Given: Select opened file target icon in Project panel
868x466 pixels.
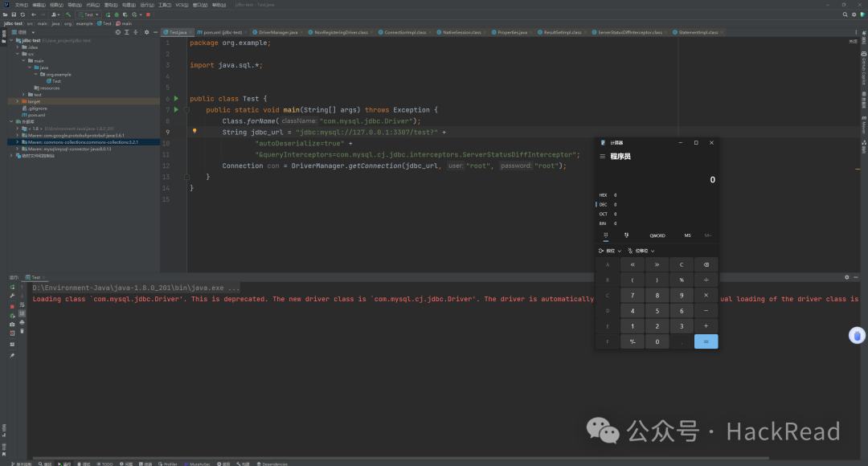Looking at the screenshot, I should coord(118,32).
